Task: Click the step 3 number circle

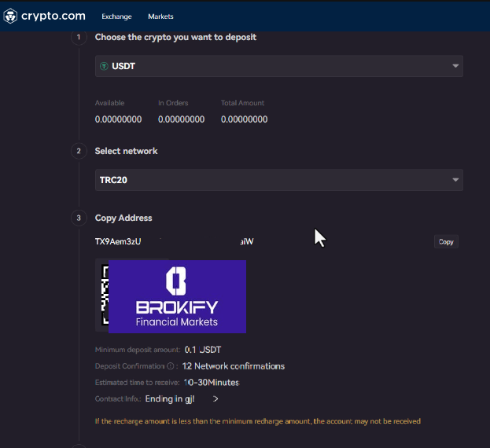Action: pos(78,218)
